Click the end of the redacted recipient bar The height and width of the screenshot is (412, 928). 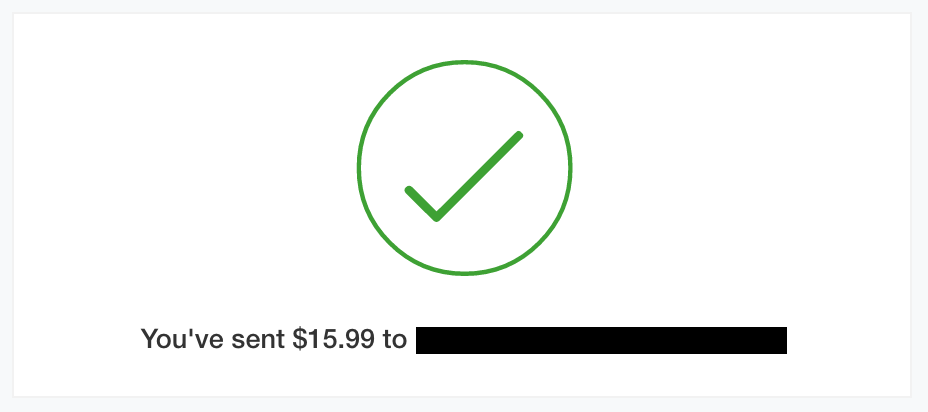781,340
